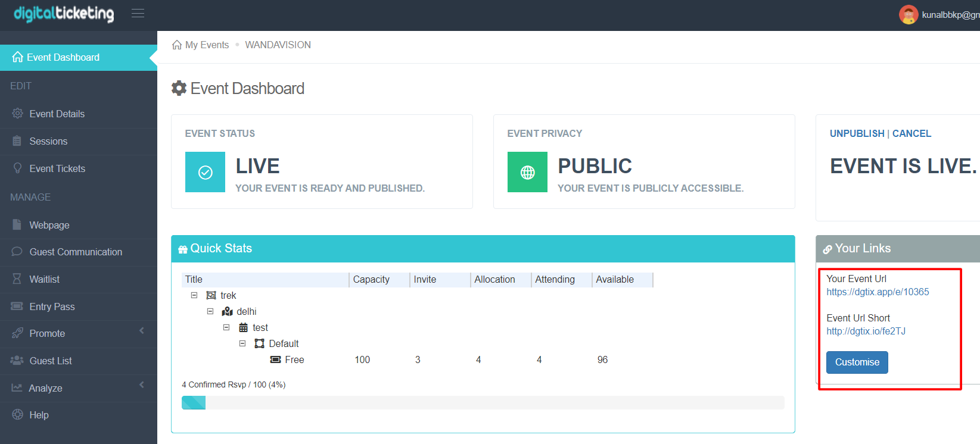980x444 pixels.
Task: Click the Your Links chain icon
Action: 827,249
